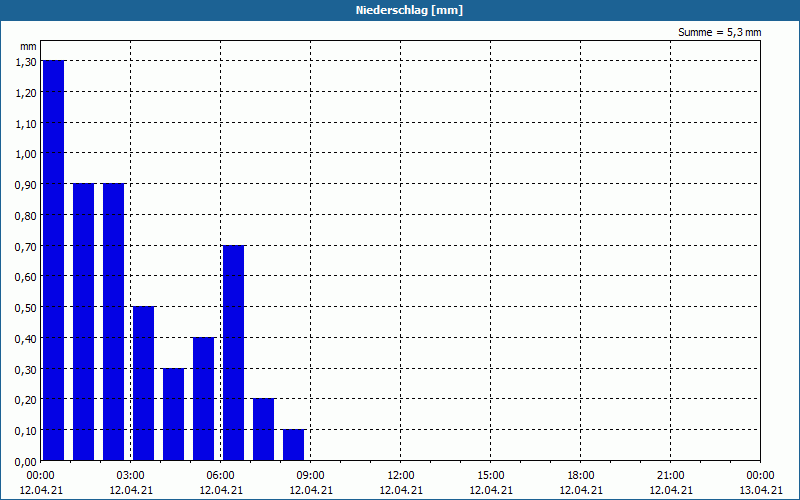Click the tallest 1,30 mm precipitation bar
The width and height of the screenshot is (800, 500).
[x=54, y=260]
